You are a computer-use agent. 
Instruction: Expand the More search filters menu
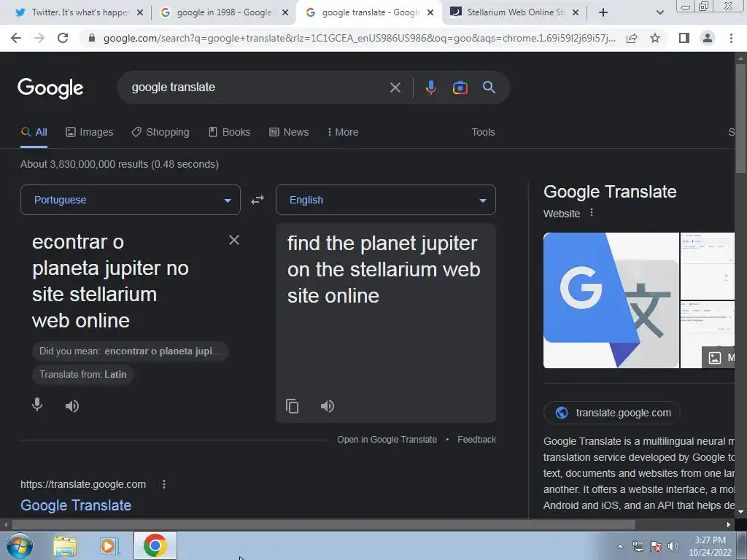click(343, 132)
